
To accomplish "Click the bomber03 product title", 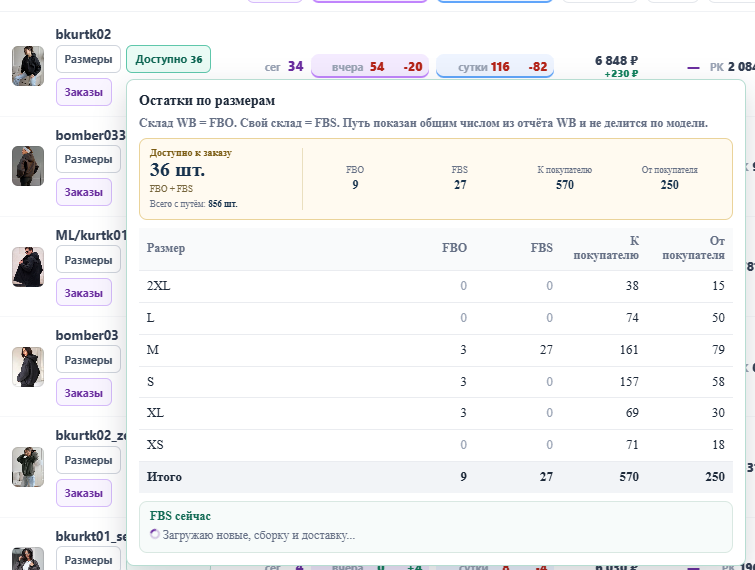I will click(x=87, y=335).
